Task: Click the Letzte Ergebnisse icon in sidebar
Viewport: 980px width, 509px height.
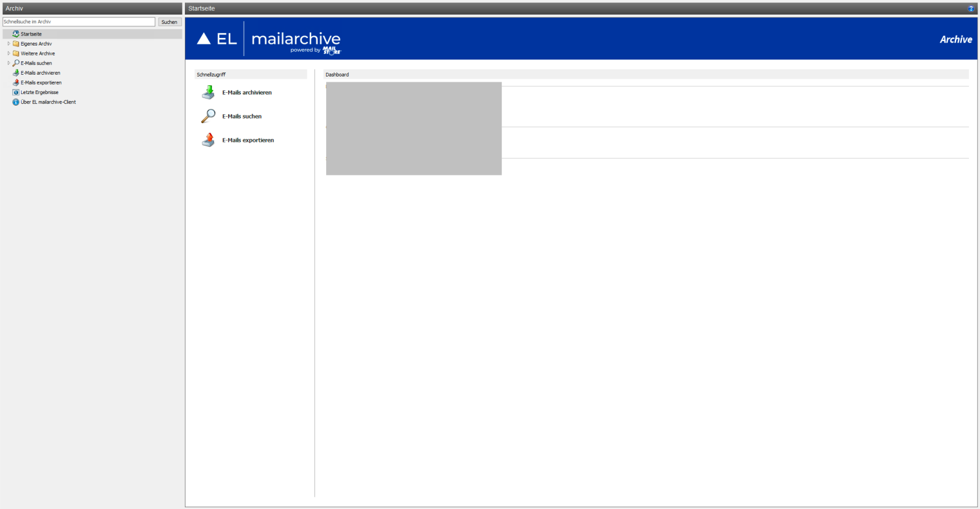Action: point(16,92)
